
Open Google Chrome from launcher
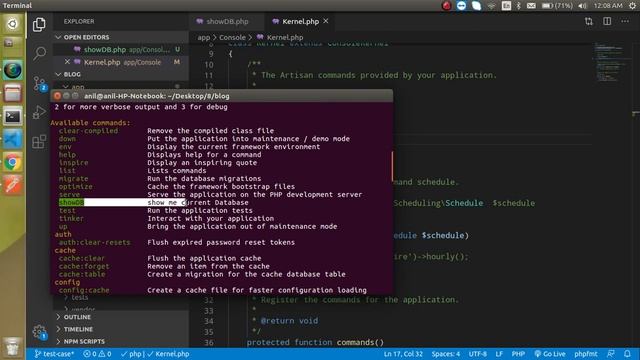(x=13, y=163)
